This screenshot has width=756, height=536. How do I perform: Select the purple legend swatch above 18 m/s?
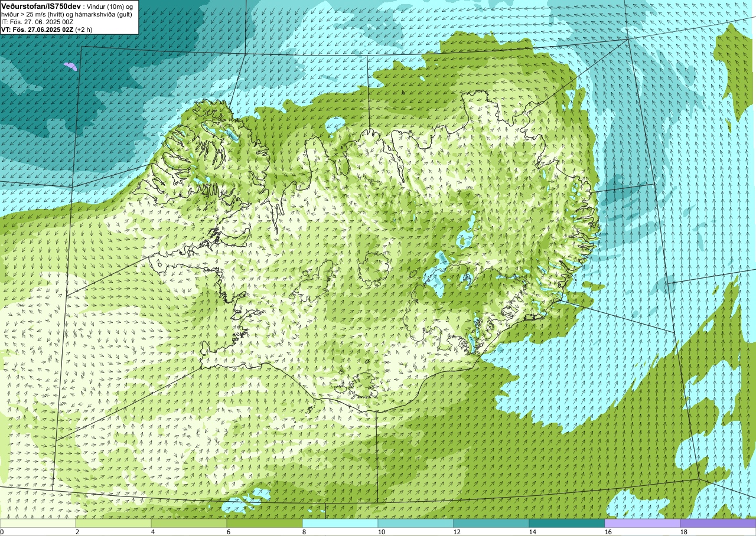718,523
